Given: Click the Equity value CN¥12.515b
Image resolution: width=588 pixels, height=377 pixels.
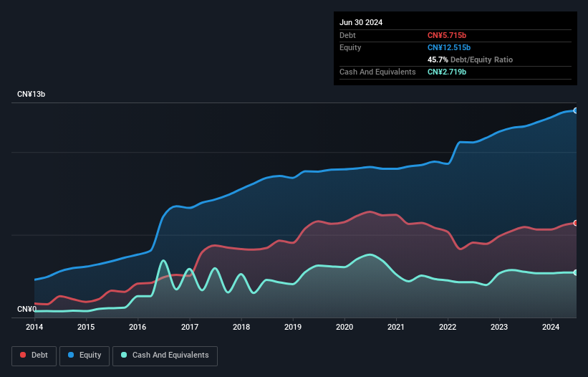Looking at the screenshot, I should [x=449, y=47].
